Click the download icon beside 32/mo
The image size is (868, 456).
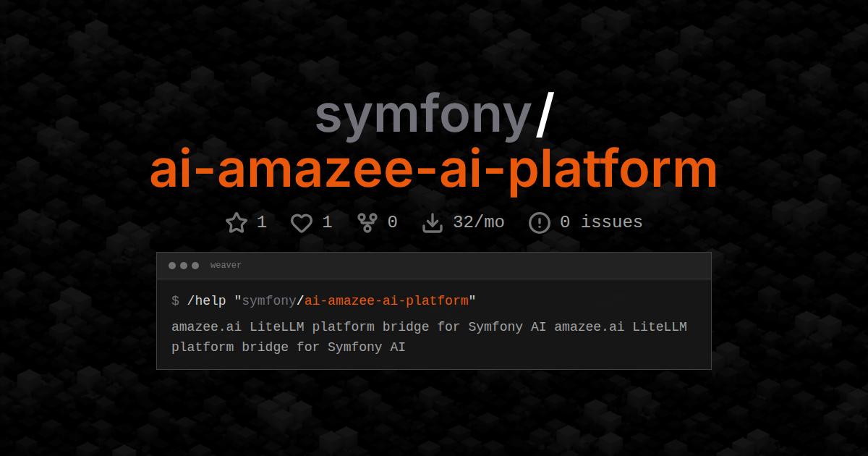(x=433, y=223)
